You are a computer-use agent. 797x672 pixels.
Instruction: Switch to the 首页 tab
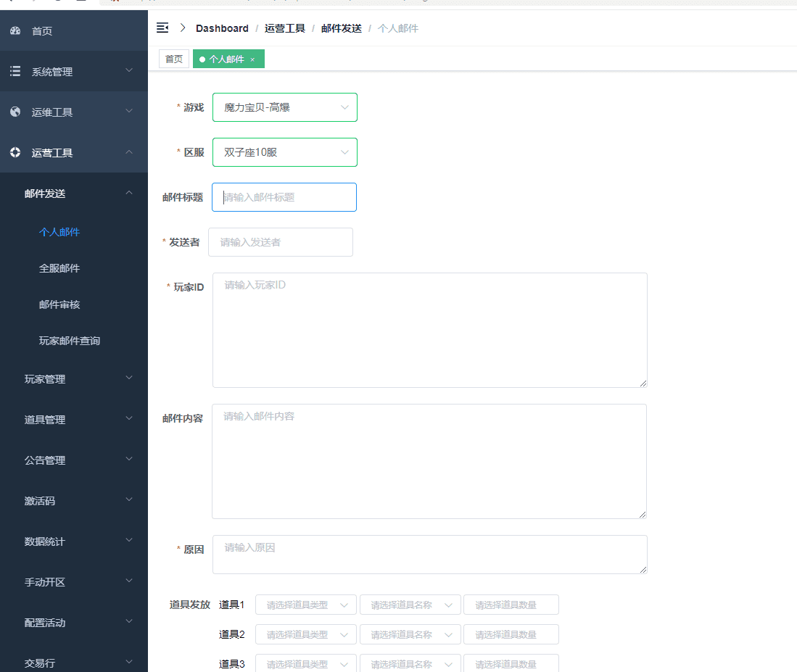coord(173,59)
